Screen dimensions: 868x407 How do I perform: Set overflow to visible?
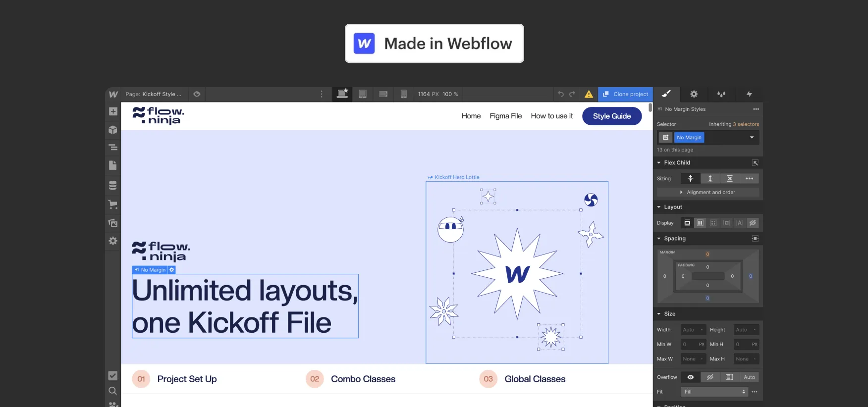(x=690, y=377)
